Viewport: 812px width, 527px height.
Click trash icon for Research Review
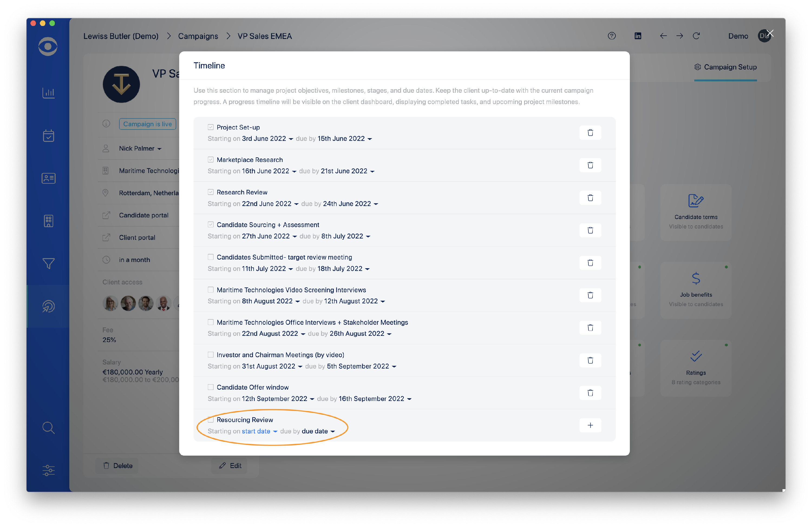pyautogui.click(x=590, y=198)
